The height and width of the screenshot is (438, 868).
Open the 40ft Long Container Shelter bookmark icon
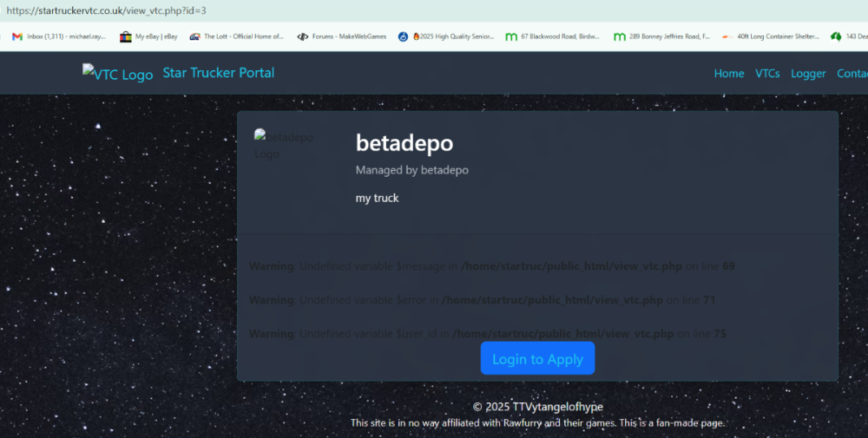tap(727, 36)
